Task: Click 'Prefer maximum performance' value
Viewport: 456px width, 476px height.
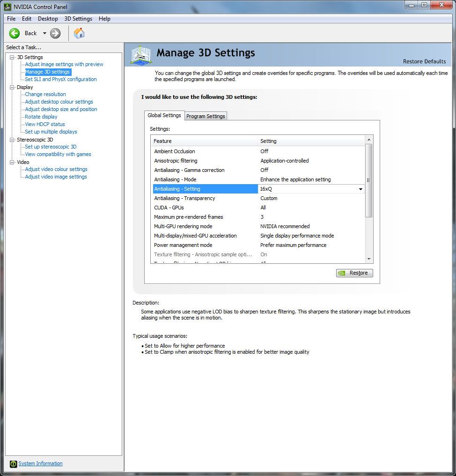Action: pyautogui.click(x=294, y=245)
